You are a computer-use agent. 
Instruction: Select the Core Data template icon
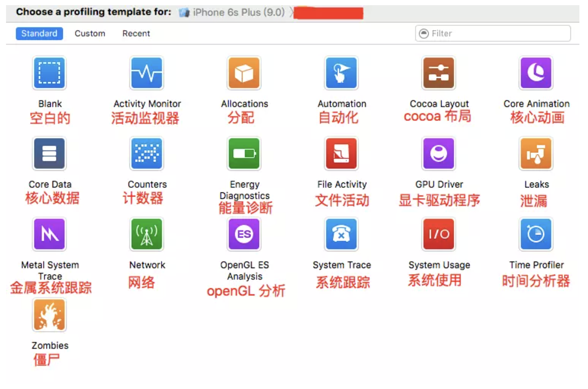[50, 153]
